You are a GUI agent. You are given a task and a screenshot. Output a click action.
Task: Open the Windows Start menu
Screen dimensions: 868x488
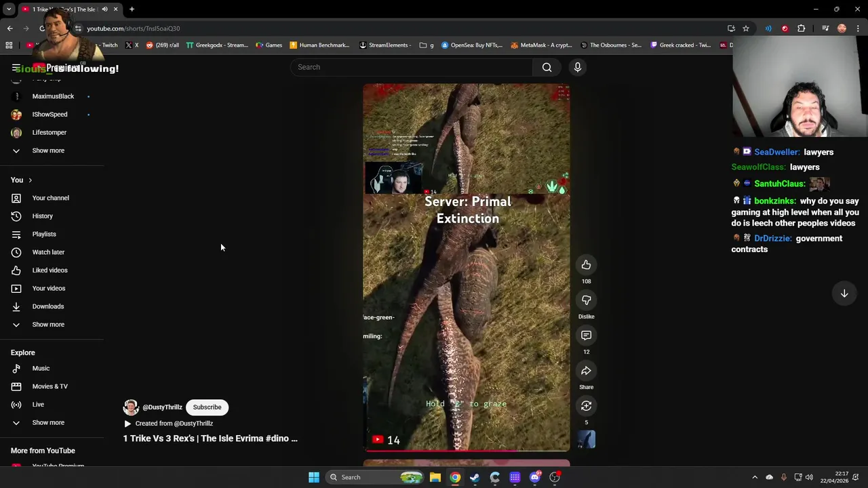313,477
